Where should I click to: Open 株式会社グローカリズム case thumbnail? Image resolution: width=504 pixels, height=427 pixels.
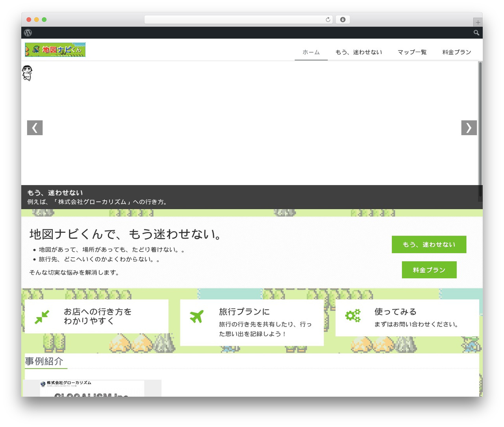coord(92,388)
